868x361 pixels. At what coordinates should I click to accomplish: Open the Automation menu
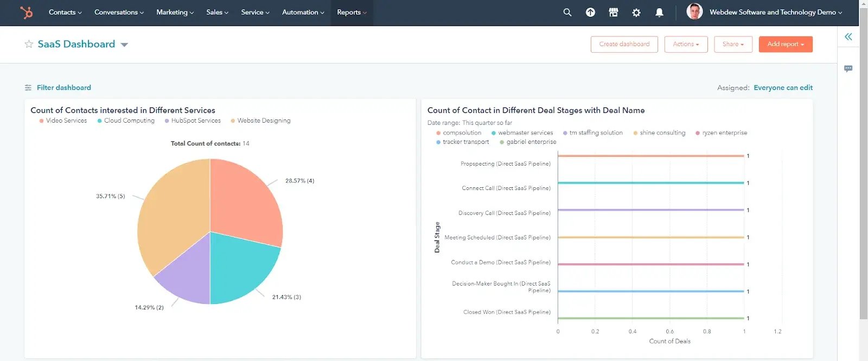pyautogui.click(x=303, y=12)
